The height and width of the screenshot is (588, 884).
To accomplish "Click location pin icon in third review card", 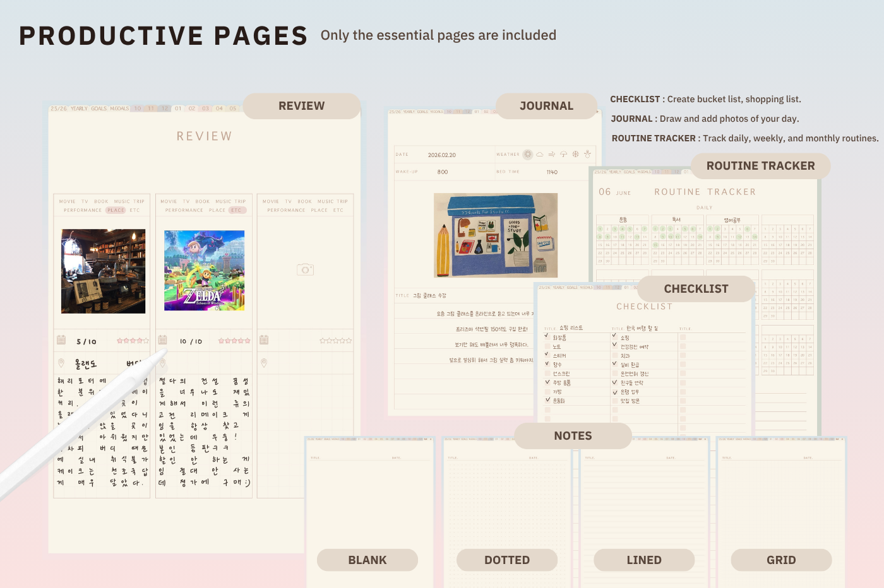I will (264, 363).
